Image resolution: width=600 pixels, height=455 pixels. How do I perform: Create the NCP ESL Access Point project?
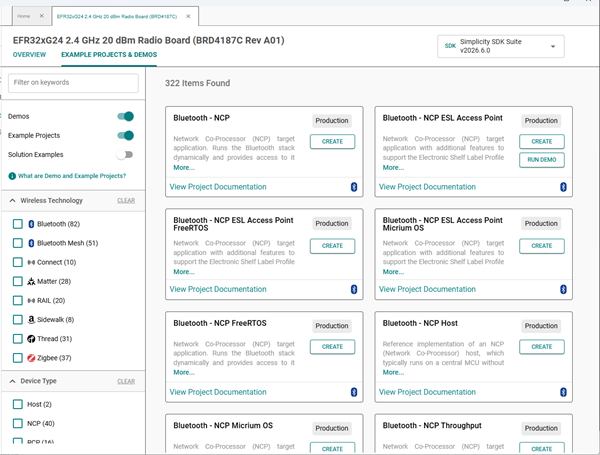542,142
